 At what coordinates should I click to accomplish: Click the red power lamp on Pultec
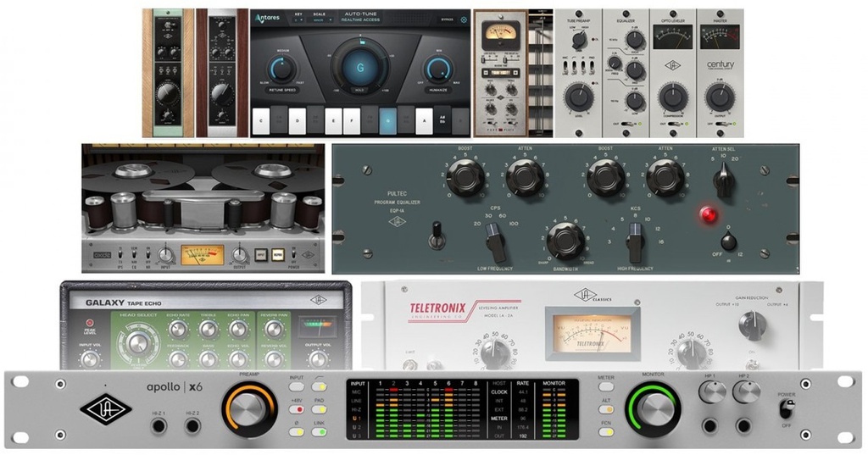point(708,214)
